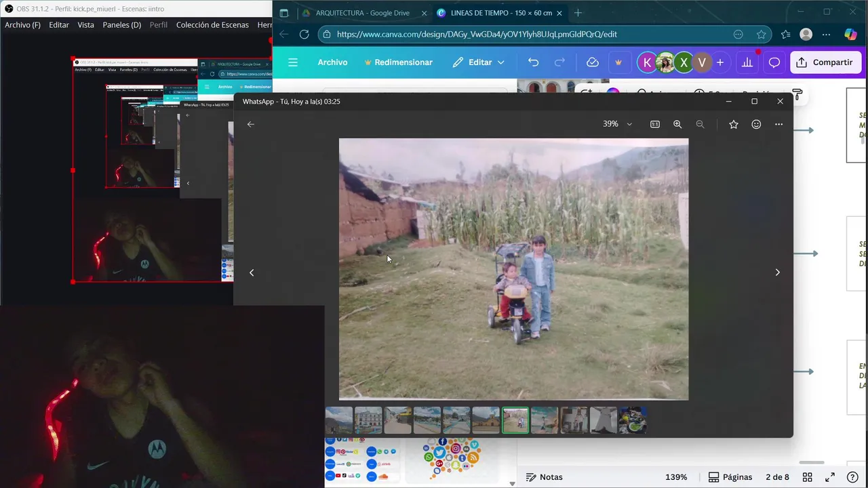
Task: Open browser profile avatar
Action: pyautogui.click(x=806, y=34)
